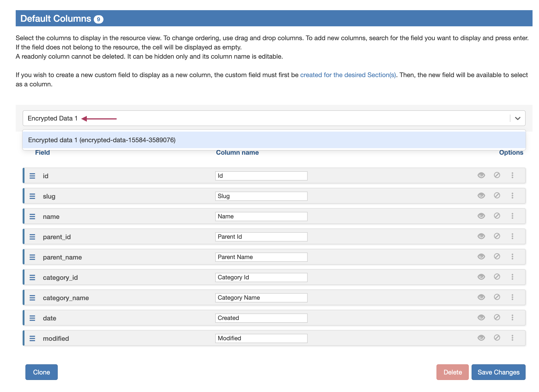539x392 pixels.
Task: Toggle visibility eye for id column
Action: pyautogui.click(x=481, y=175)
